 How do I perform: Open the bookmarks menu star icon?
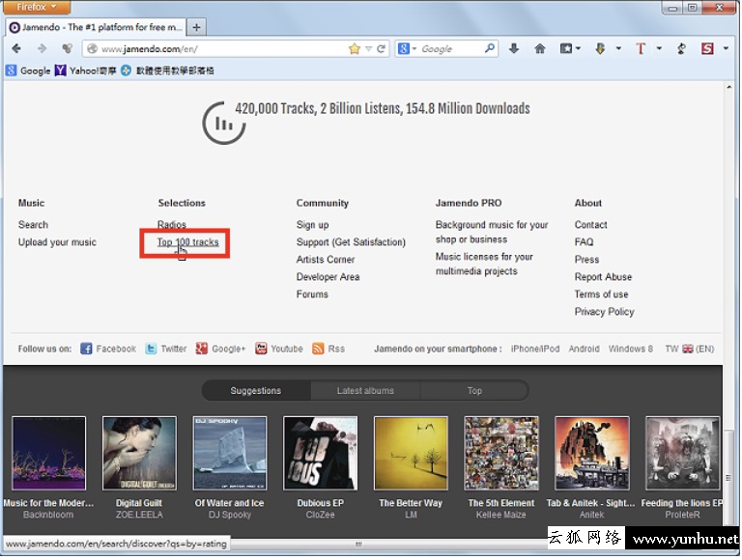click(x=566, y=48)
